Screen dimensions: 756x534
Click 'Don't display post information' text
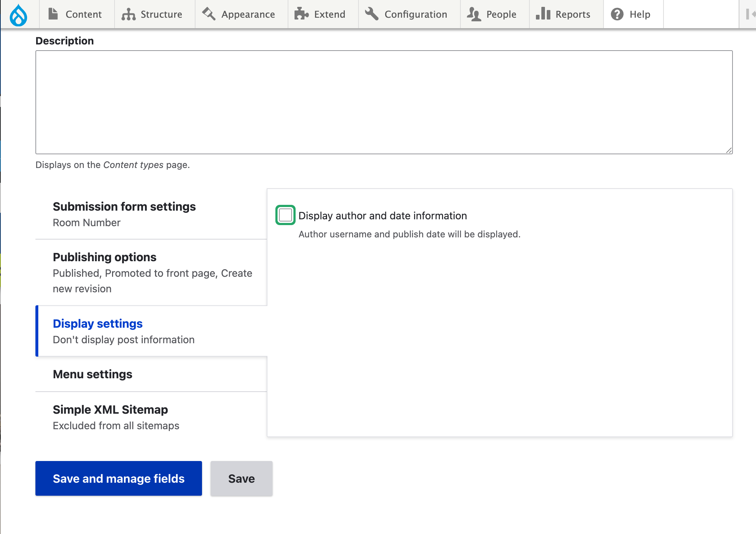124,340
